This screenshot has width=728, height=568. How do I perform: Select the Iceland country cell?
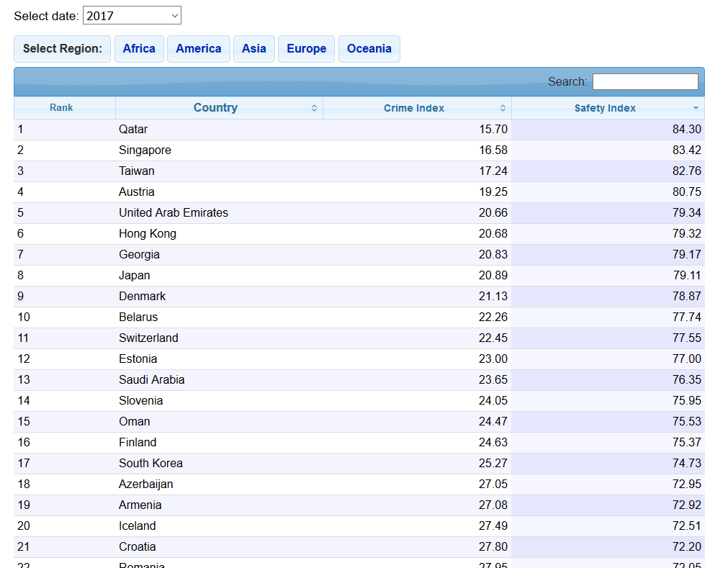(x=137, y=526)
